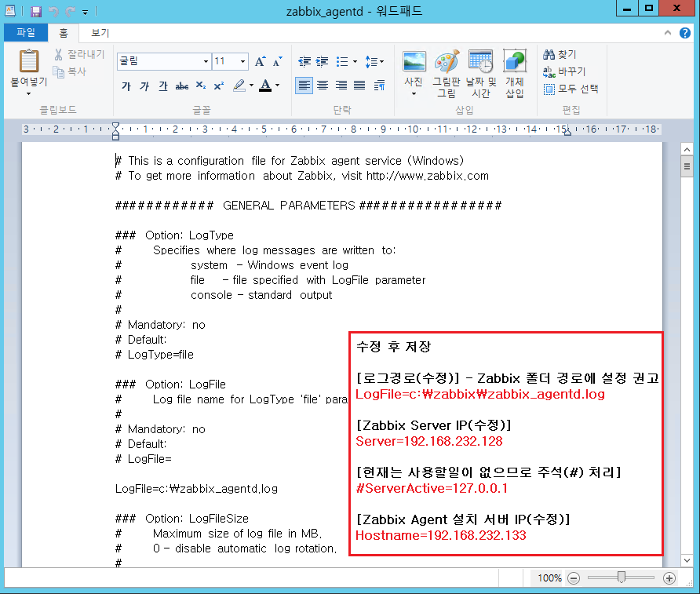Insert a Paint drawing (그림판 그림)
700x594 pixels.
(x=447, y=74)
